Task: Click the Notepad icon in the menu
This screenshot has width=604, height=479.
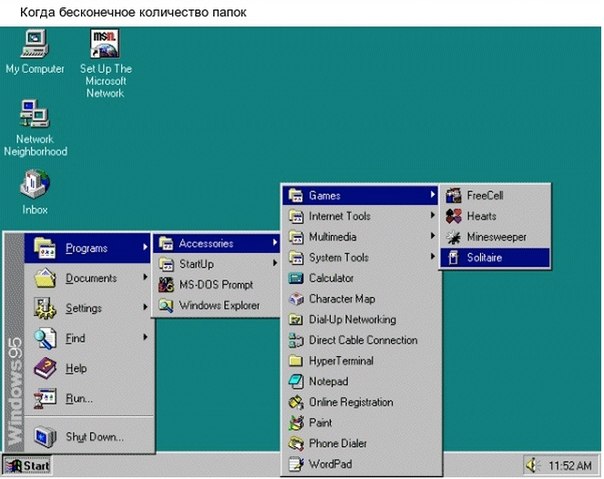Action: (295, 382)
